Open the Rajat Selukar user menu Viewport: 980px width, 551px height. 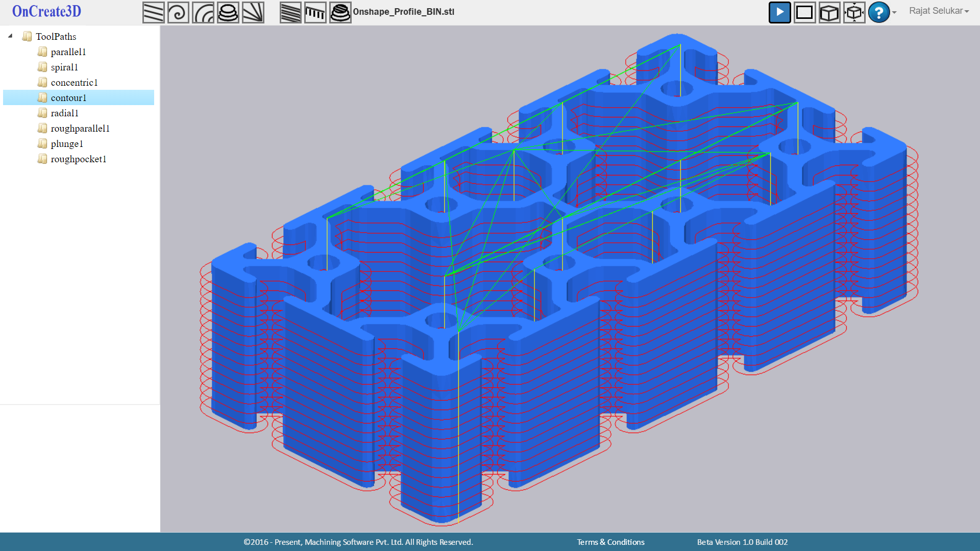[938, 11]
